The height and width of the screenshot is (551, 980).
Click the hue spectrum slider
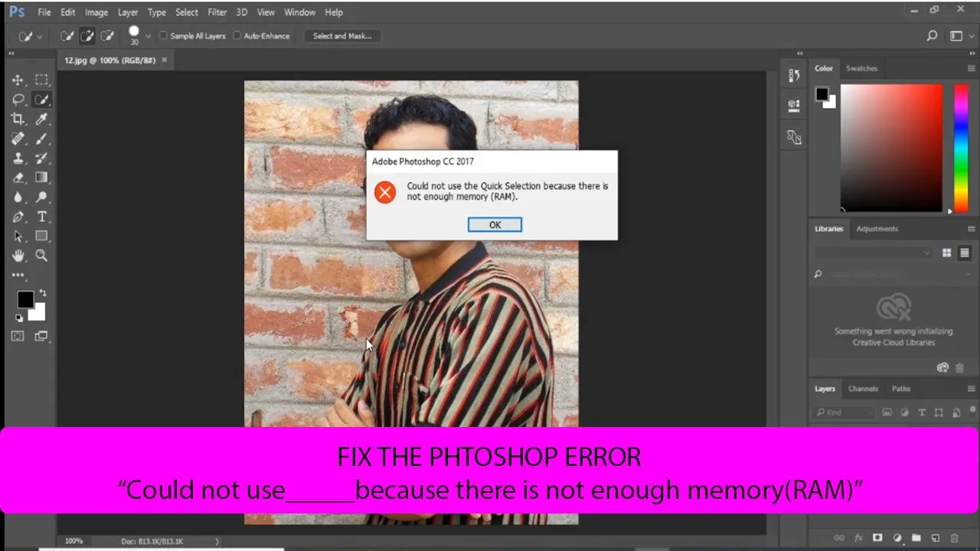click(x=961, y=148)
